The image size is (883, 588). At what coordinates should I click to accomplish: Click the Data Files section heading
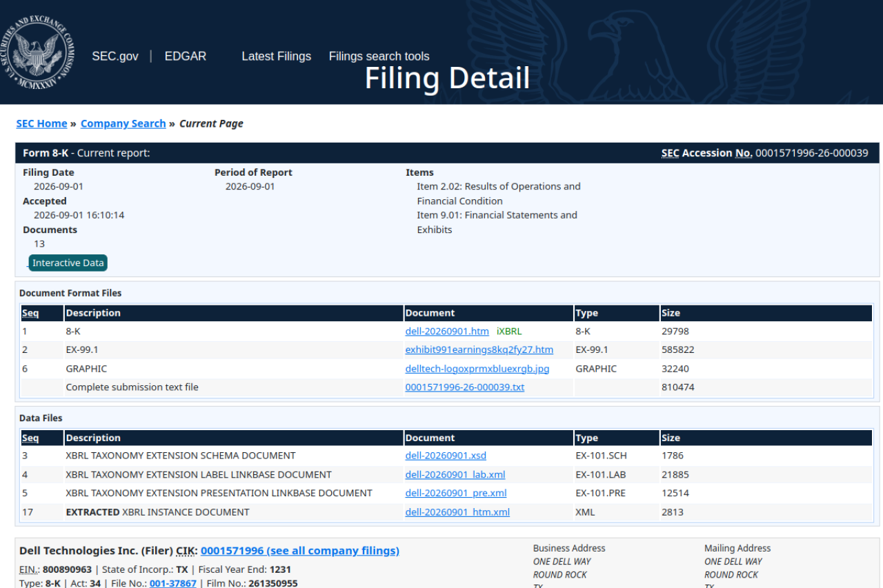tap(41, 418)
